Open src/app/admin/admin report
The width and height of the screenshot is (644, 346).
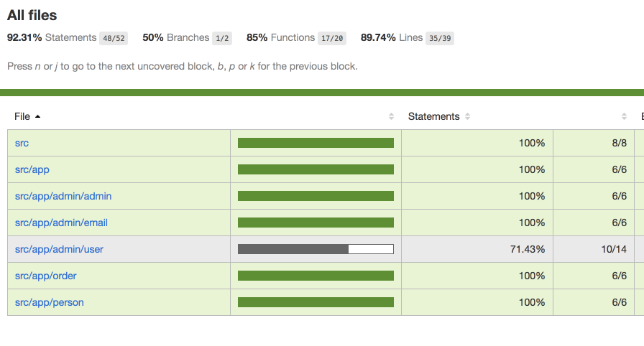pos(63,196)
